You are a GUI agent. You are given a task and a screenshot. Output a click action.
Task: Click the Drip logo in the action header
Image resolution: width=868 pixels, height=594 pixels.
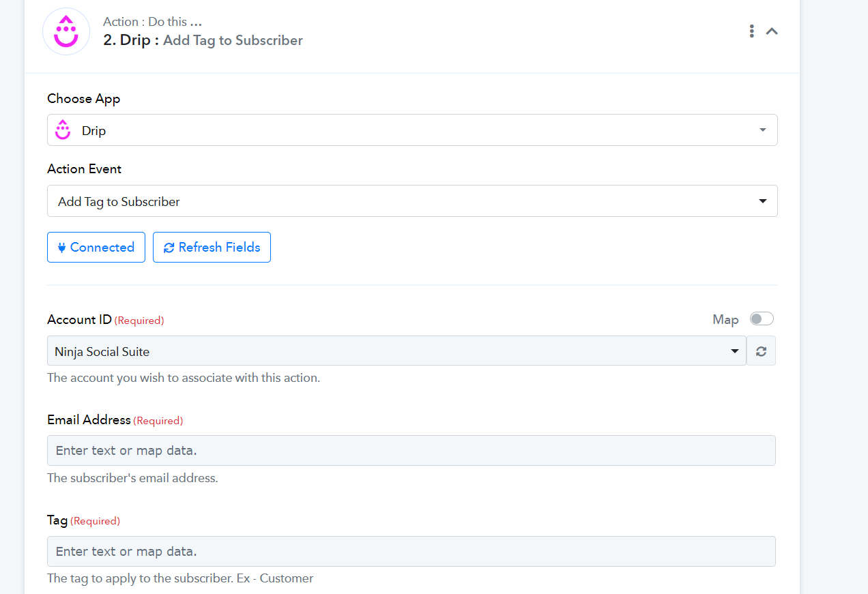pos(66,31)
